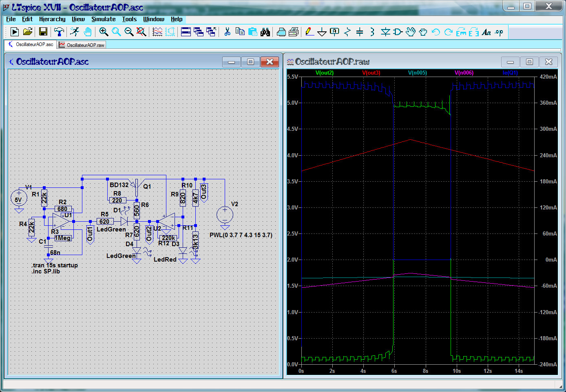Viewport: 566px width, 392px height.
Task: Open the Help menu
Action: [177, 19]
